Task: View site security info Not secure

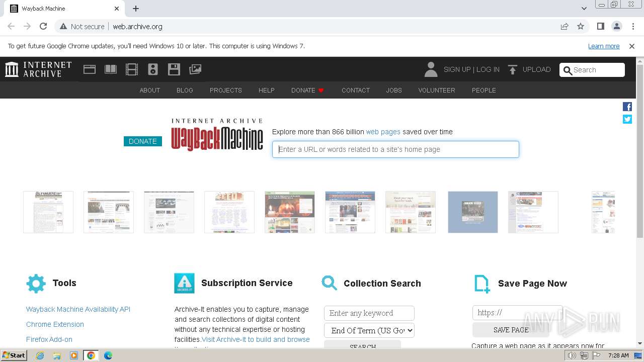Action: 82,27
